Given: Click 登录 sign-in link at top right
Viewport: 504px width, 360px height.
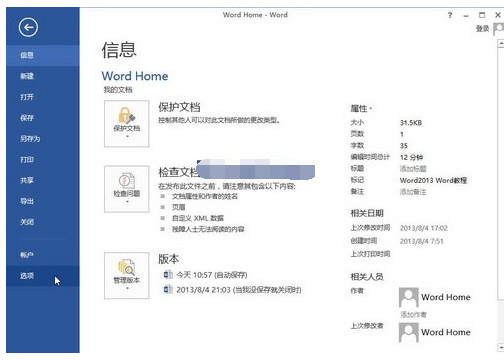Looking at the screenshot, I should point(482,29).
